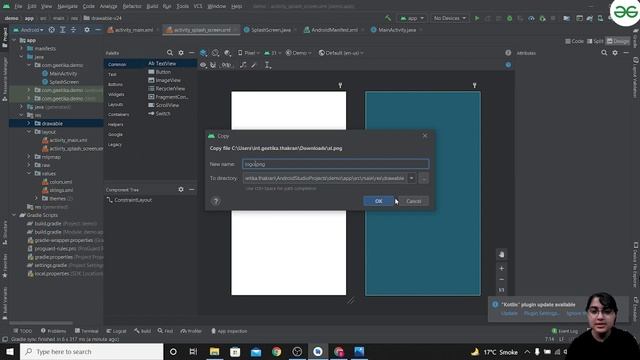640x360 pixels.
Task: Open Project panel settings gear
Action: pyautogui.click(x=87, y=30)
